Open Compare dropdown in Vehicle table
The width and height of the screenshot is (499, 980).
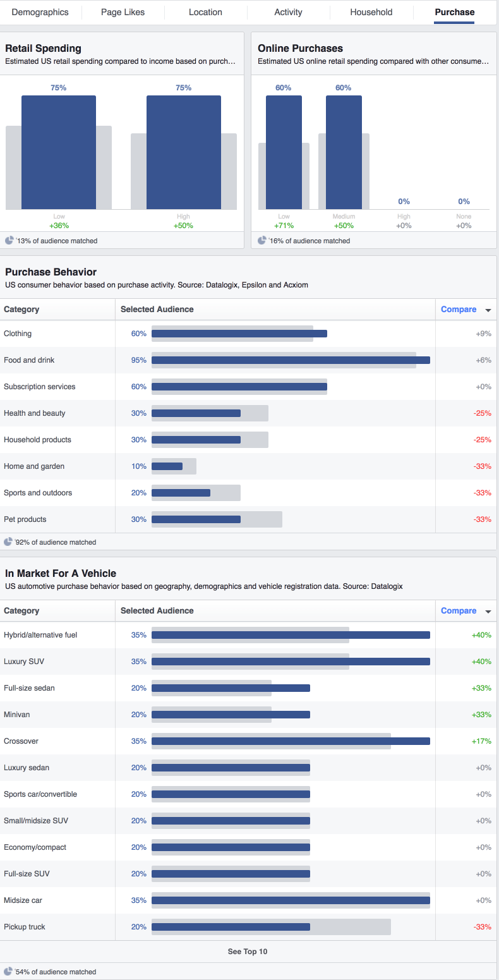tap(488, 611)
